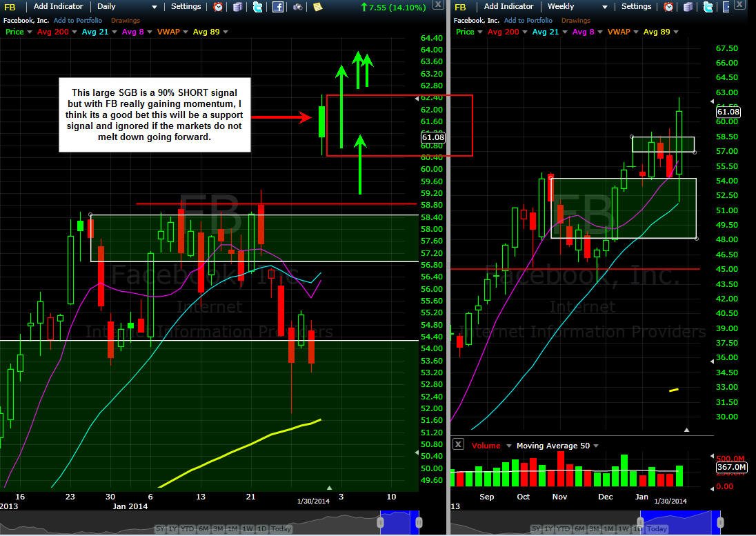The width and height of the screenshot is (756, 536).
Task: Click the alarm clock icon on Weekly chart
Action: [x=668, y=7]
